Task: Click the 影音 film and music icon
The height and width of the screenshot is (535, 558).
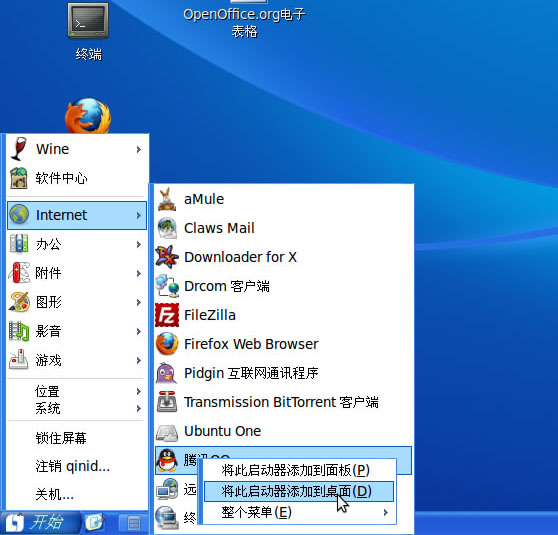Action: click(x=19, y=331)
